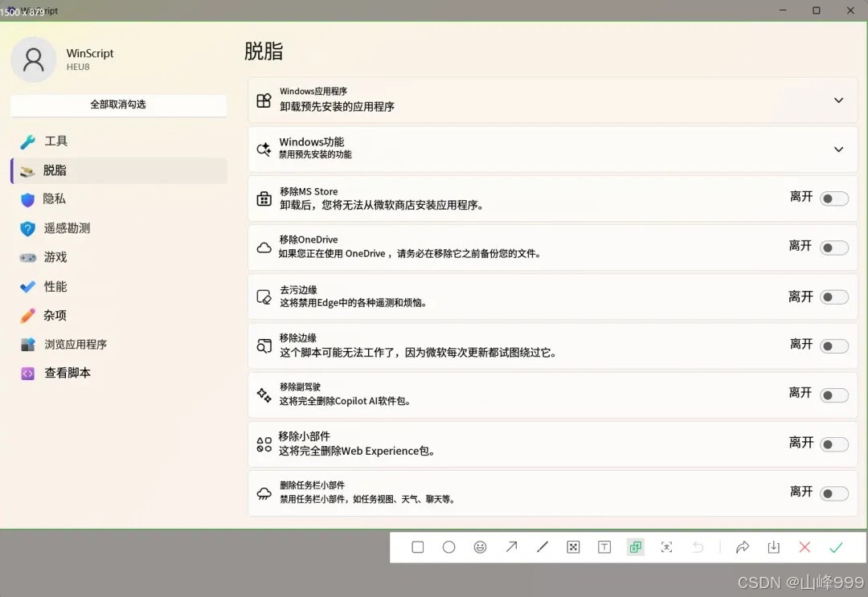Click the Windows应用程序 apps icon
The image size is (868, 597).
tap(264, 100)
